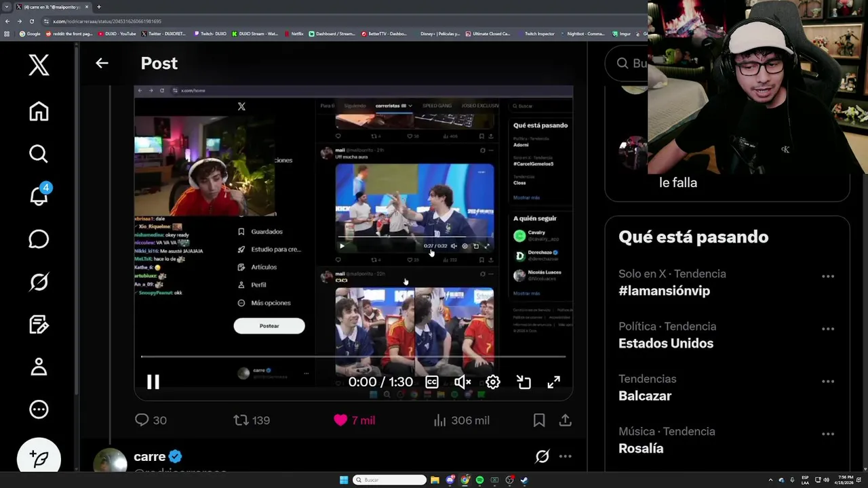Go back with the Post arrow
Image resolution: width=868 pixels, height=488 pixels.
[x=102, y=63]
